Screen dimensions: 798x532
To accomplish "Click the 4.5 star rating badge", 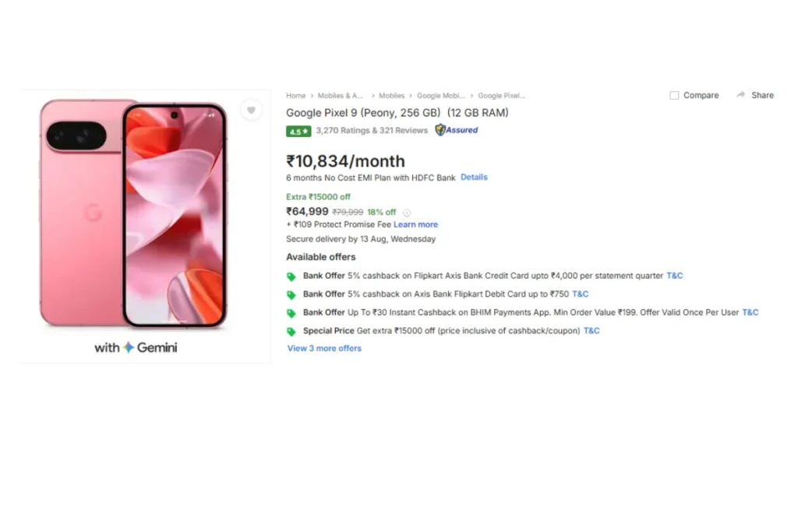I will click(x=298, y=131).
